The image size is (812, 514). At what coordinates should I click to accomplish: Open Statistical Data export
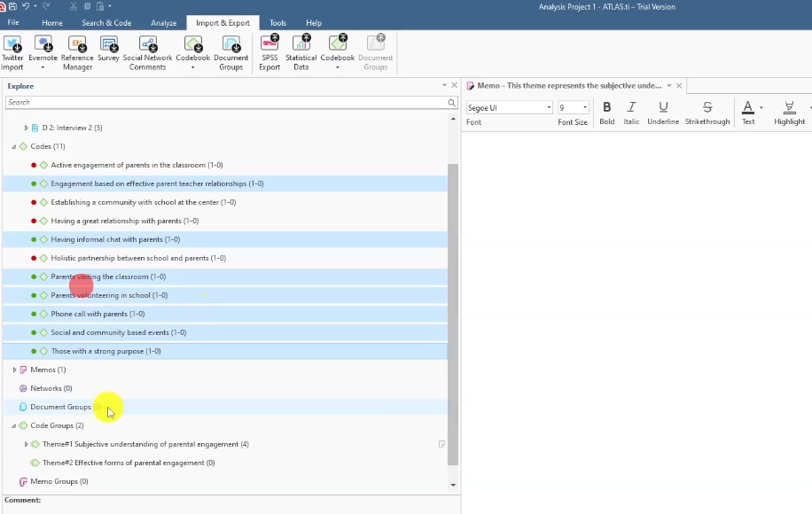301,44
